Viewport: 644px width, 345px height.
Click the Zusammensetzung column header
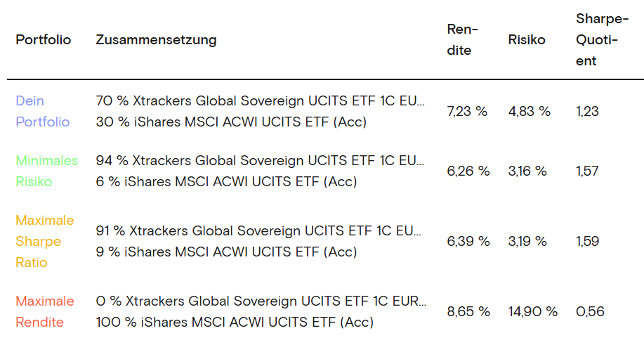(x=156, y=40)
